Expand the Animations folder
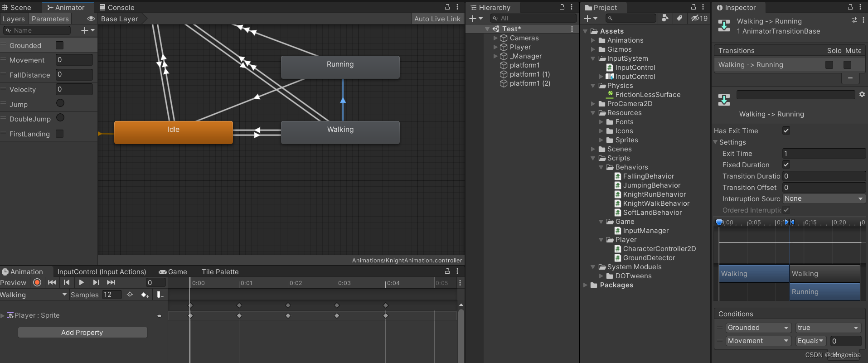Viewport: 868px width, 363px height. [593, 40]
